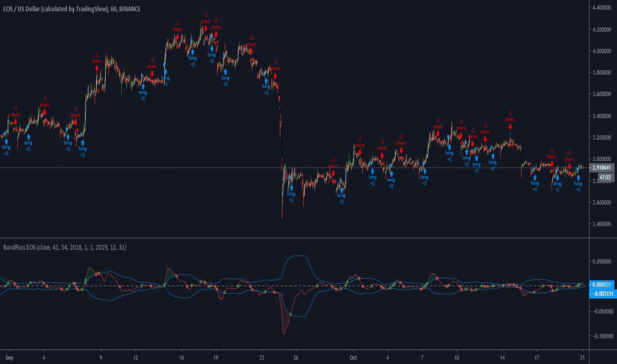This screenshot has height=364, width=617.
Task: Select the highest red short arrow near Sep 18
Action: (205, 28)
